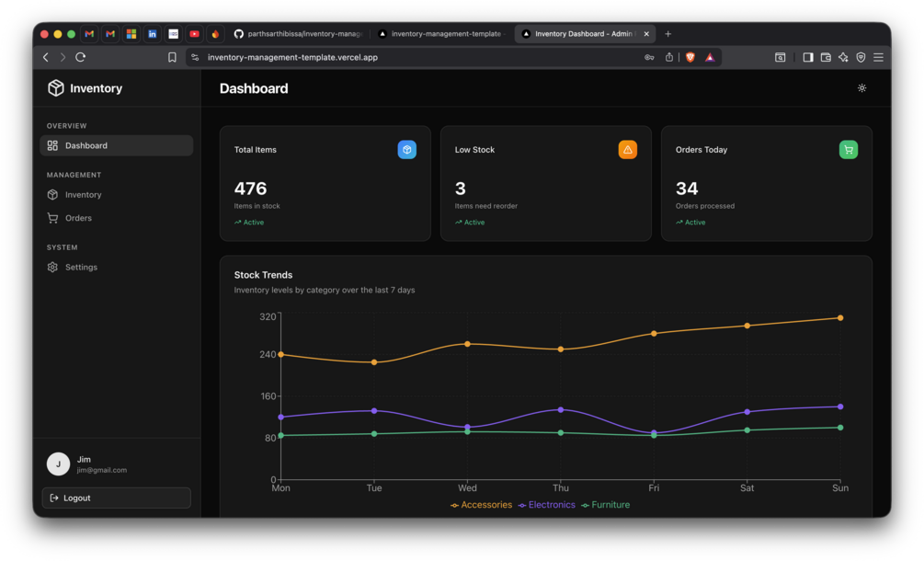The image size is (924, 561).
Task: Reload the page with the refresh icon
Action: point(81,57)
